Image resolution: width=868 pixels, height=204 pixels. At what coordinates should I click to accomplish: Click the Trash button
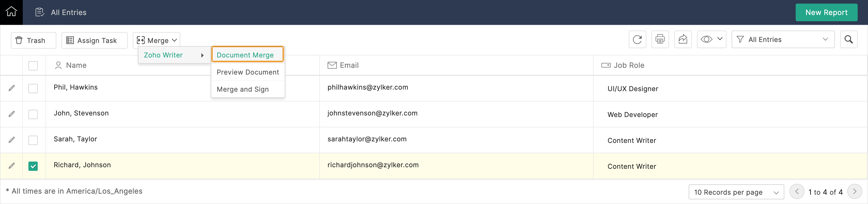[33, 41]
